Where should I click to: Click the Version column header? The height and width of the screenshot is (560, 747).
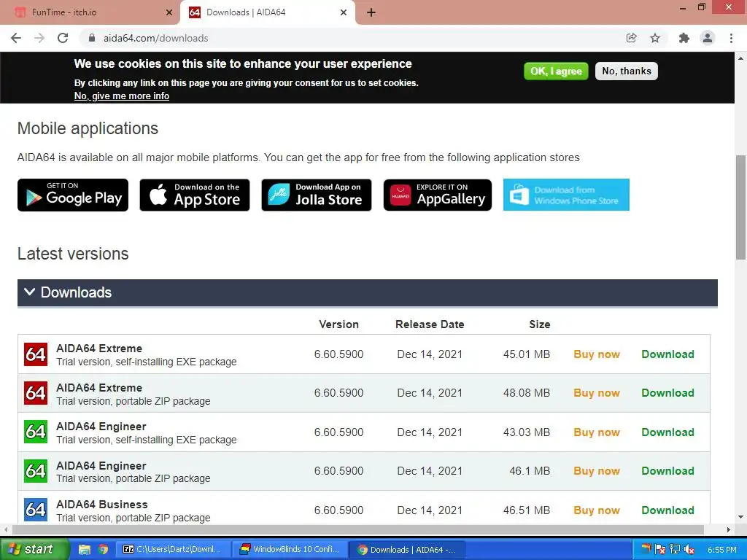[x=338, y=324]
